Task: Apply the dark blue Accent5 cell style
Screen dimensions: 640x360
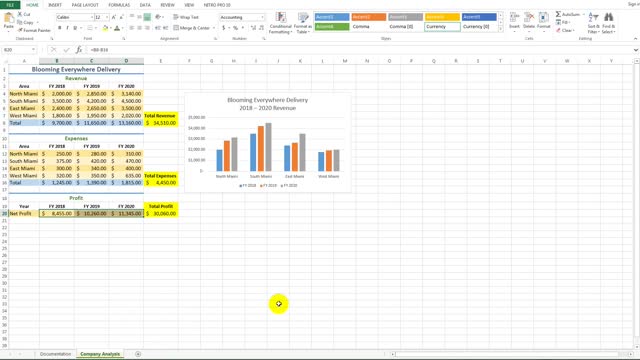Action: [479, 17]
